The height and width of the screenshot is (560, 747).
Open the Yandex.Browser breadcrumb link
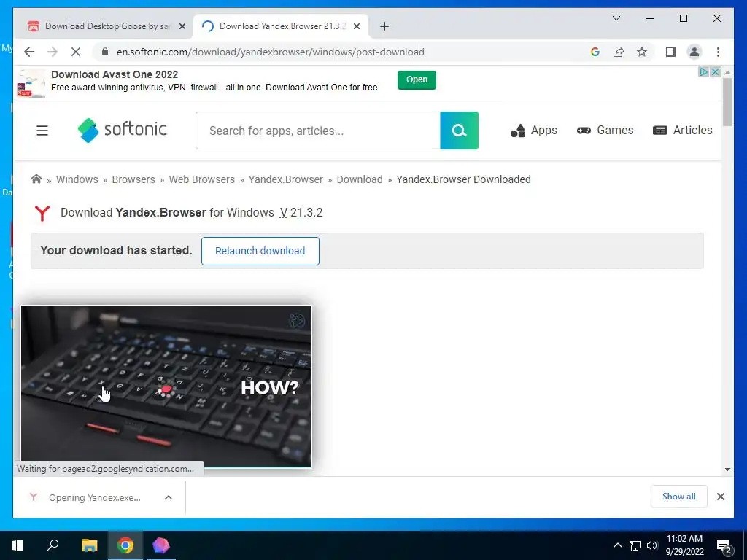coord(286,179)
